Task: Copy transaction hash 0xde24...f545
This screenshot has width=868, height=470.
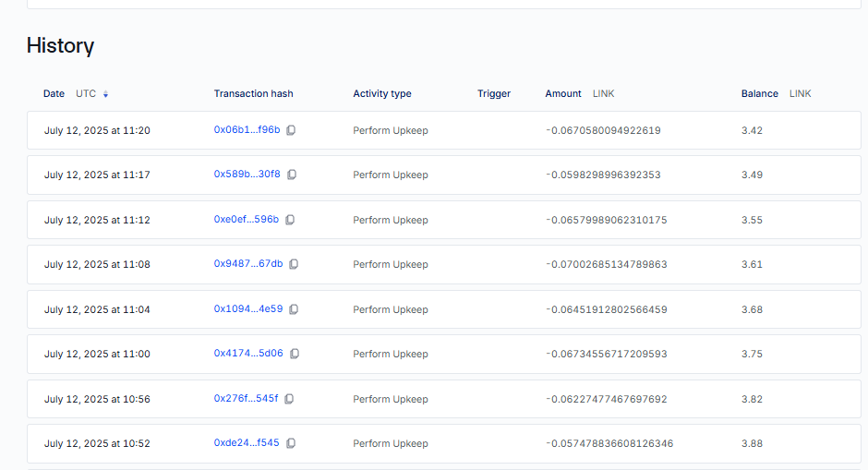Action: click(291, 443)
